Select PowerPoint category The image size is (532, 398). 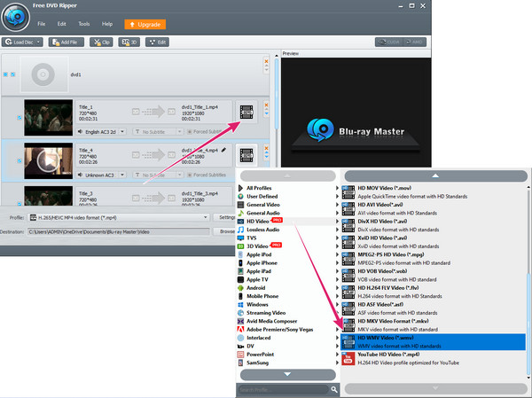[288, 355]
